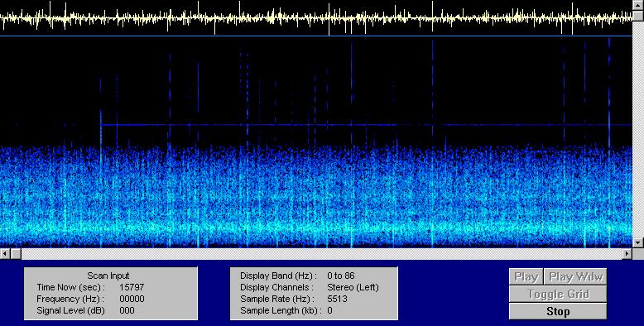
Task: Click the Display Band 0 to 86 value
Action: pos(341,276)
